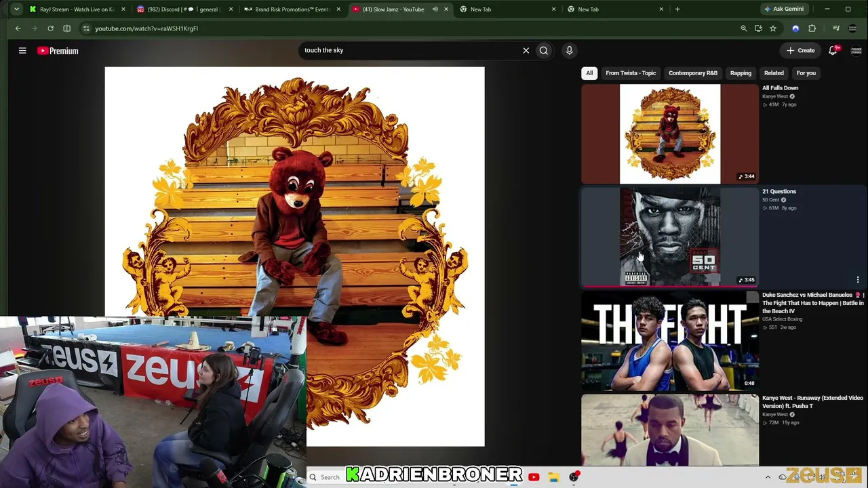Switch to the Discord general tab
The width and height of the screenshot is (868, 488).
click(x=185, y=9)
